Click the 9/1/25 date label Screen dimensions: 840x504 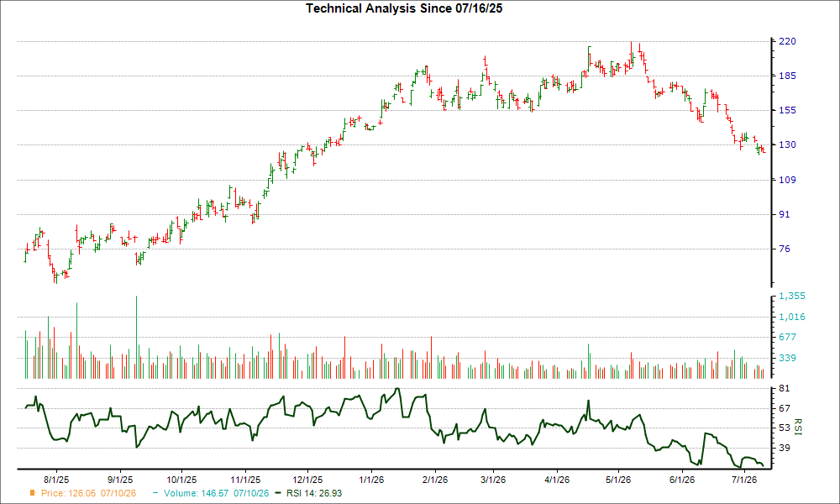pyautogui.click(x=120, y=480)
